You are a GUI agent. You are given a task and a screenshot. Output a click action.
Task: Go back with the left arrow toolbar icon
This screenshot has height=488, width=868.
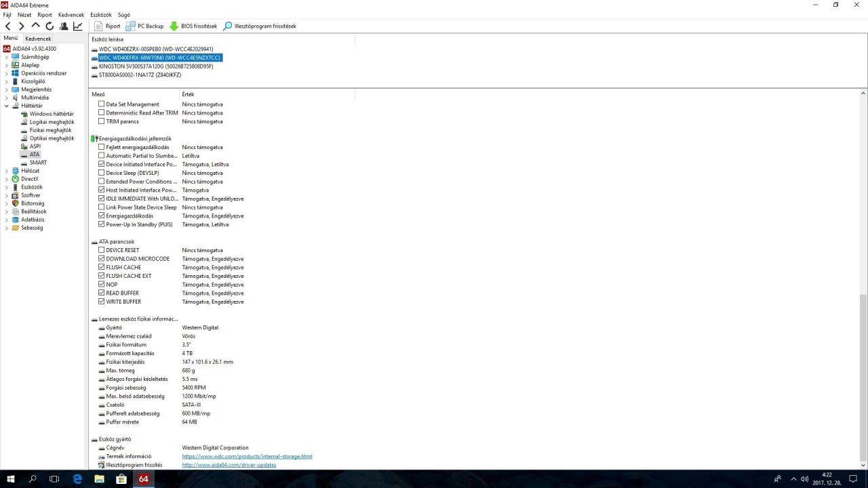[8, 26]
